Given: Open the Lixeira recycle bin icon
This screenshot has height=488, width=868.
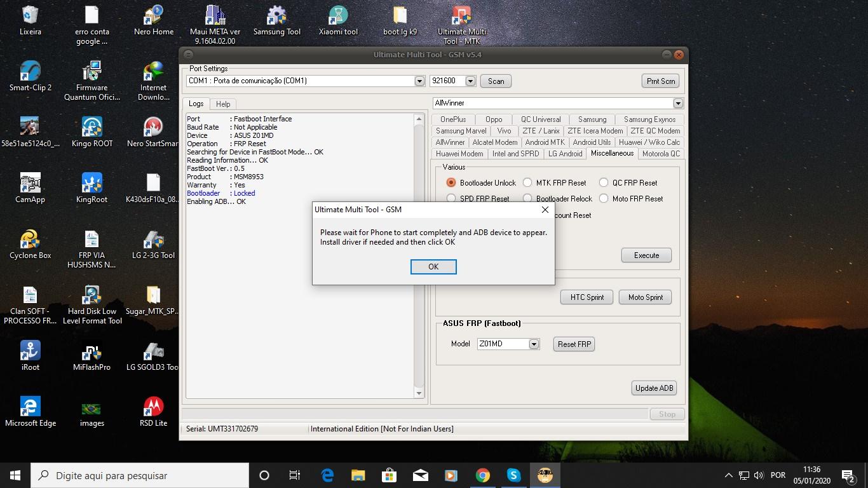Looking at the screenshot, I should coord(30,20).
